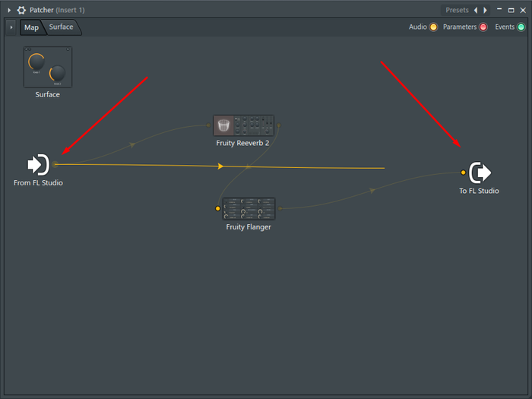
Task: Click the output port of From FL Studio
Action: click(x=55, y=164)
